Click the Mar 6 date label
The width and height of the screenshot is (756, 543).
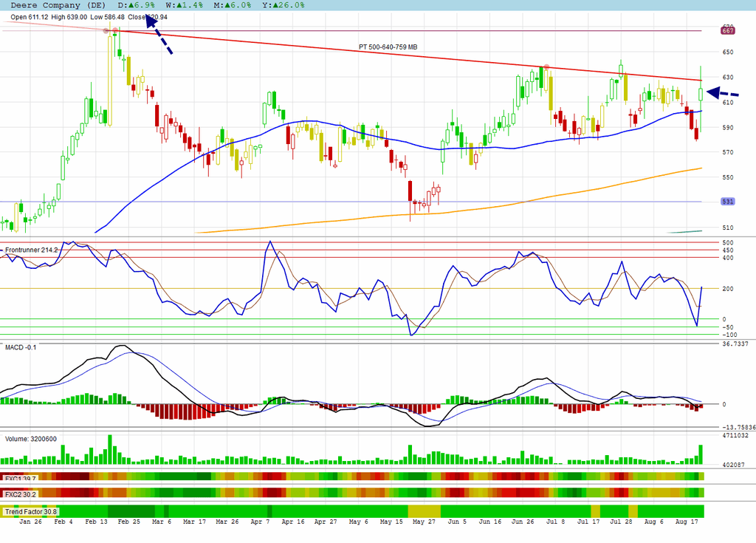point(162,522)
